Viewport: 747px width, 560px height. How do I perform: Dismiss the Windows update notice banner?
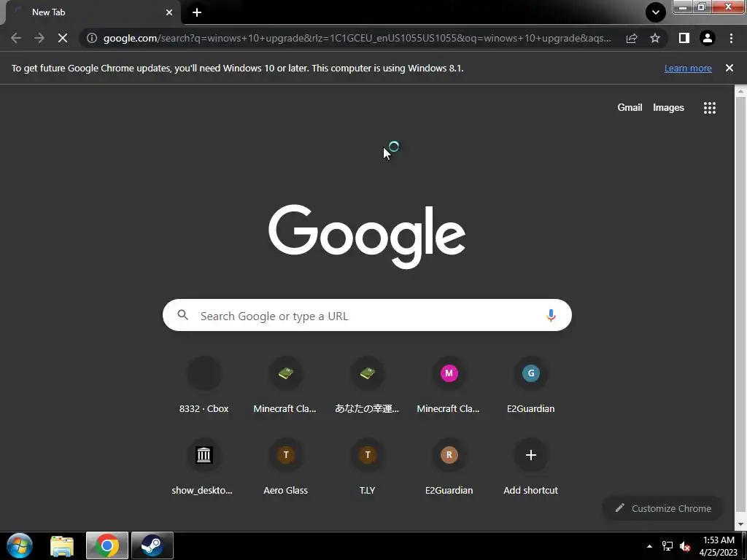tap(729, 68)
